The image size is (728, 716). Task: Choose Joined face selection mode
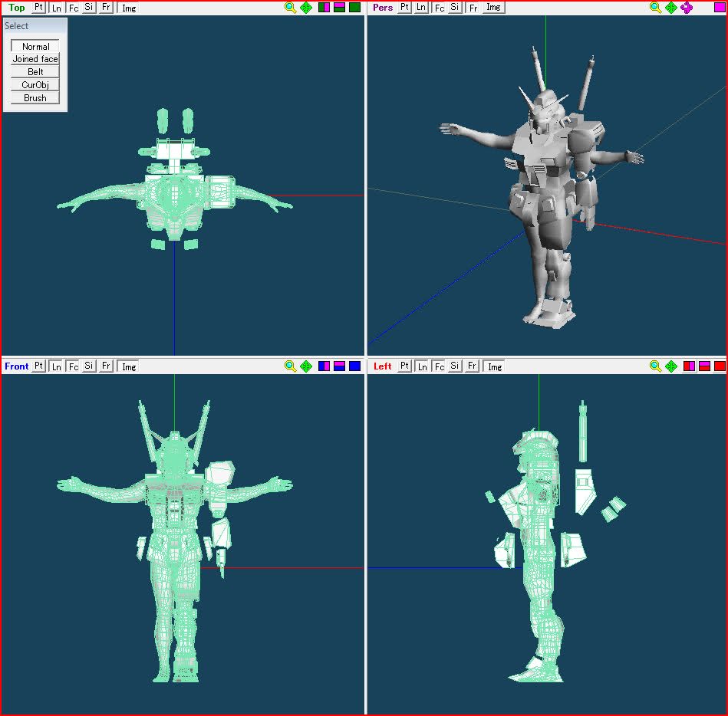coord(35,59)
